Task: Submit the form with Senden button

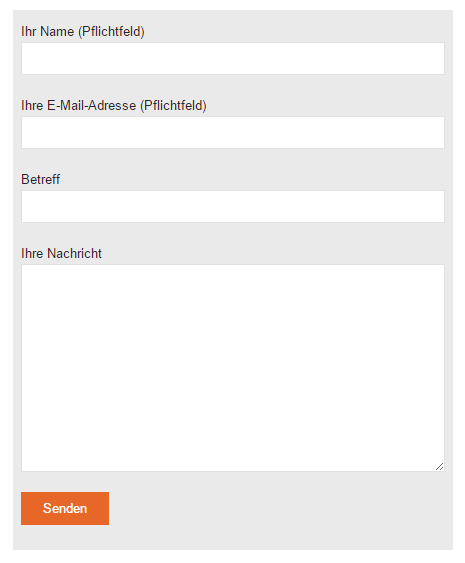Action: coord(65,508)
